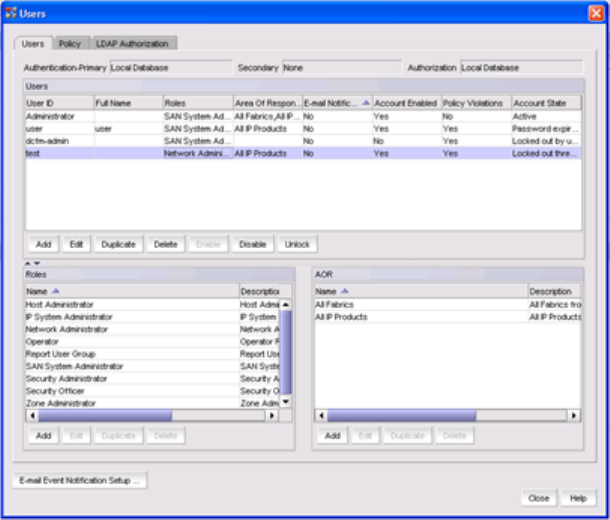Click AOR horizontal scroll left arrow
The image size is (610, 520).
pos(321,416)
